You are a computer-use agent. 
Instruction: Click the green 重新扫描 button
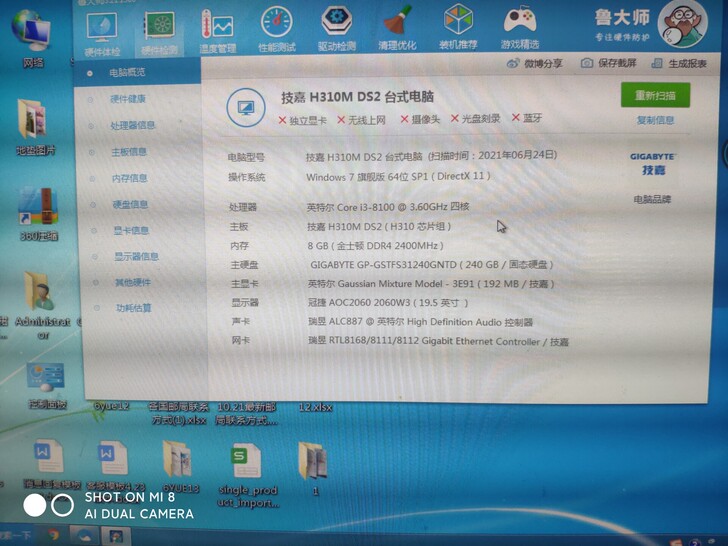coord(655,96)
